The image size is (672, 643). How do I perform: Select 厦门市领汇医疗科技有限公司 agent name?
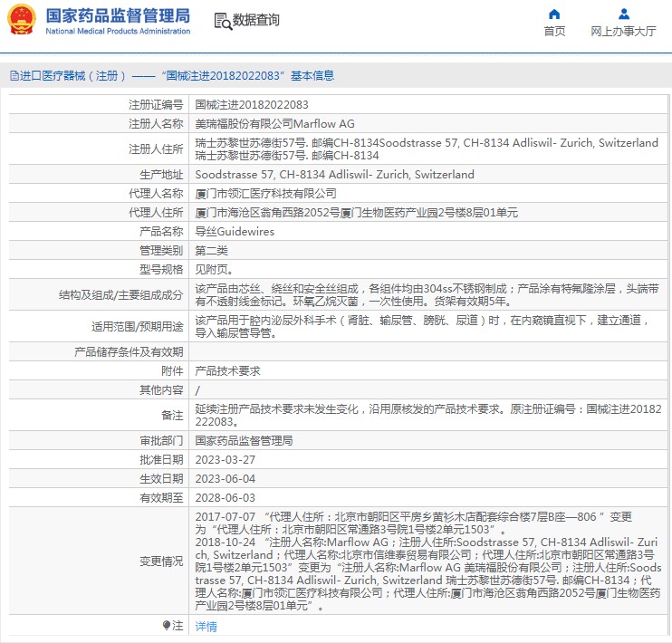coord(265,194)
